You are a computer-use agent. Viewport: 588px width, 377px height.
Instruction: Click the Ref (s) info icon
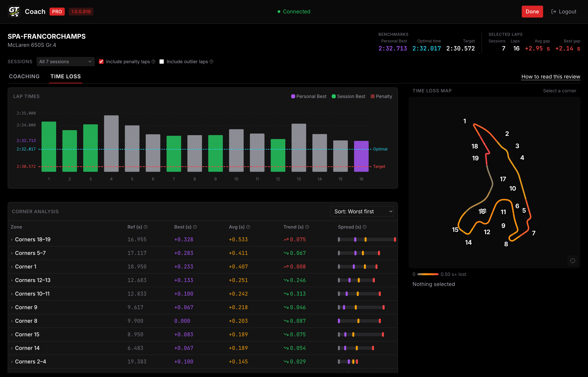pyautogui.click(x=146, y=227)
